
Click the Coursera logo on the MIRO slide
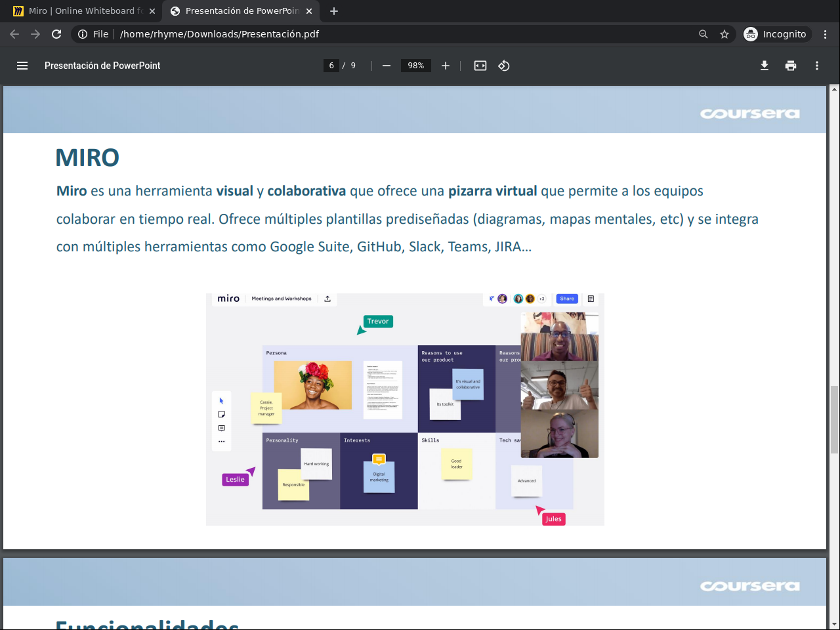click(750, 114)
